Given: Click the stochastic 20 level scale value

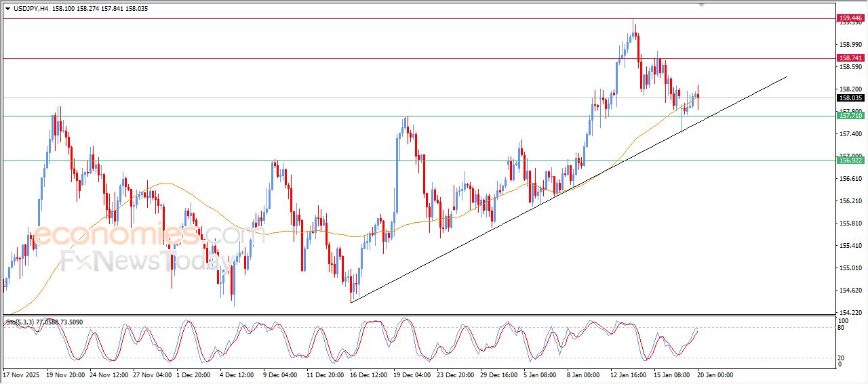Looking at the screenshot, I should coord(843,357).
